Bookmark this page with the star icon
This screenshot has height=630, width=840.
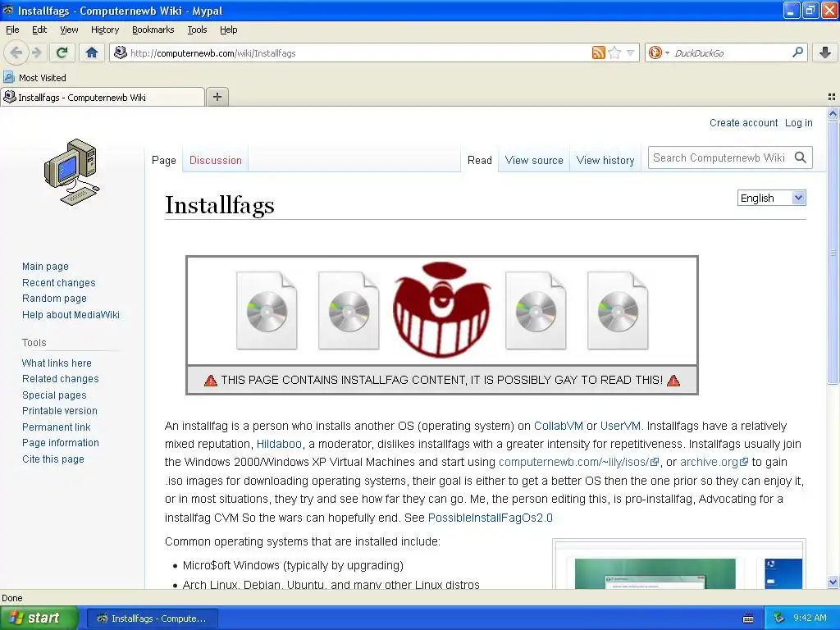614,52
